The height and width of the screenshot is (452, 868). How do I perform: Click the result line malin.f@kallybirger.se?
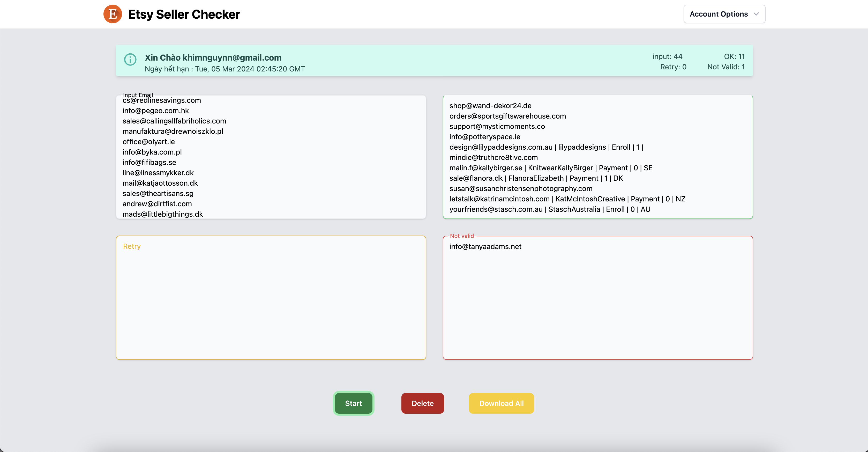coord(551,168)
